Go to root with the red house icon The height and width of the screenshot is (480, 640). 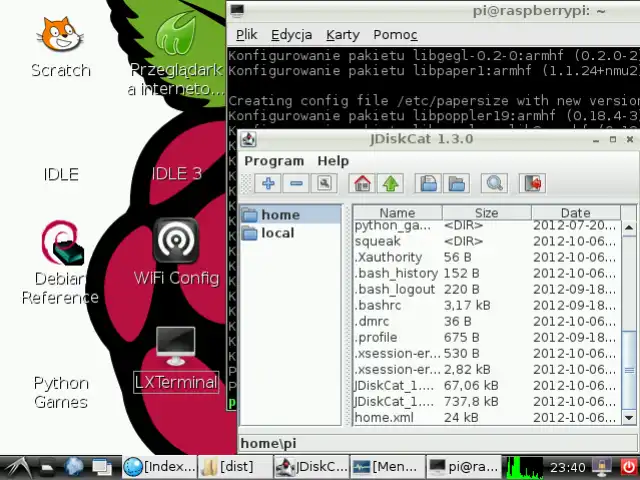pyautogui.click(x=362, y=183)
